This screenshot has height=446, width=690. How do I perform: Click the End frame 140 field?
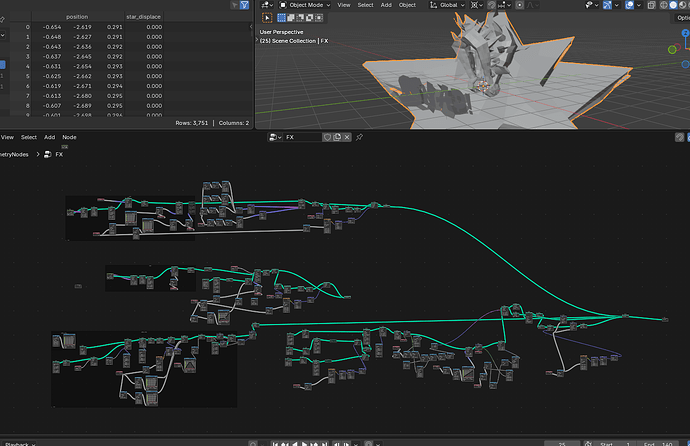click(x=658, y=444)
